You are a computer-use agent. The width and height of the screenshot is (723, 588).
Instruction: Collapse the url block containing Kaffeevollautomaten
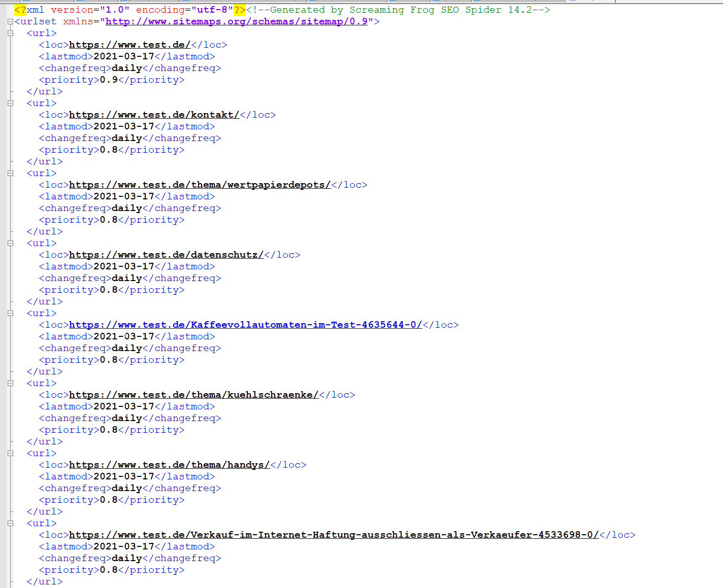tap(10, 314)
